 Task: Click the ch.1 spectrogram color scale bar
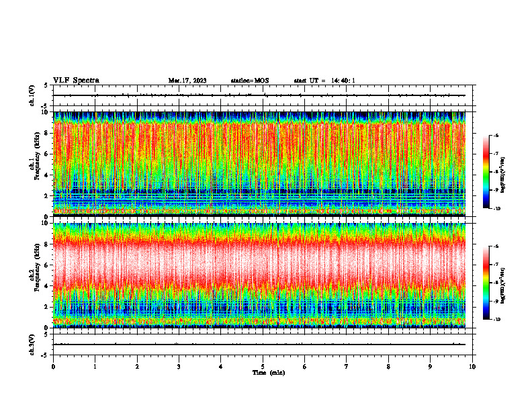(486, 172)
